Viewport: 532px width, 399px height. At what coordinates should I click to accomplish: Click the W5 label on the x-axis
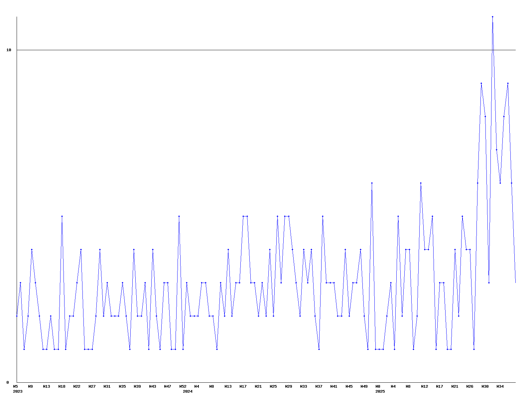[x=15, y=386]
